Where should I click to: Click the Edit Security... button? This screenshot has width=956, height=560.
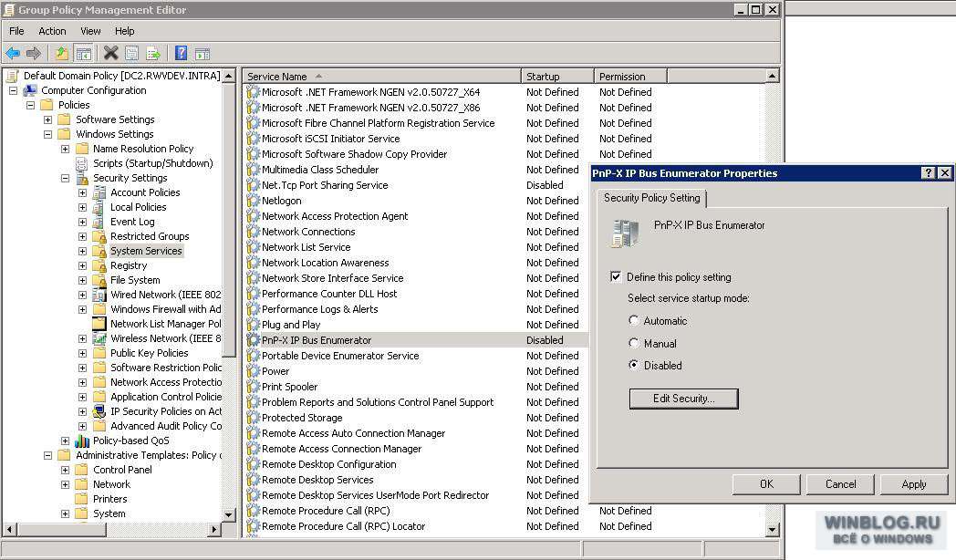(x=683, y=399)
